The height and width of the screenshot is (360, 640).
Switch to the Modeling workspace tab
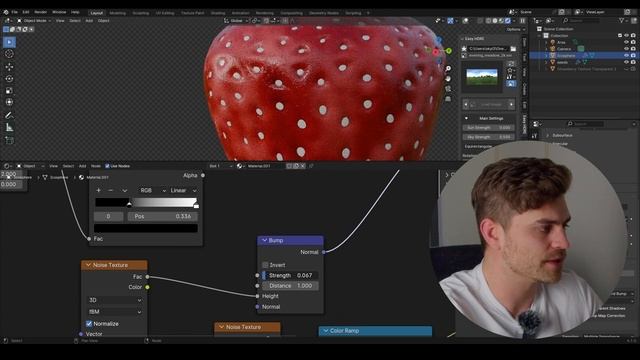118,13
